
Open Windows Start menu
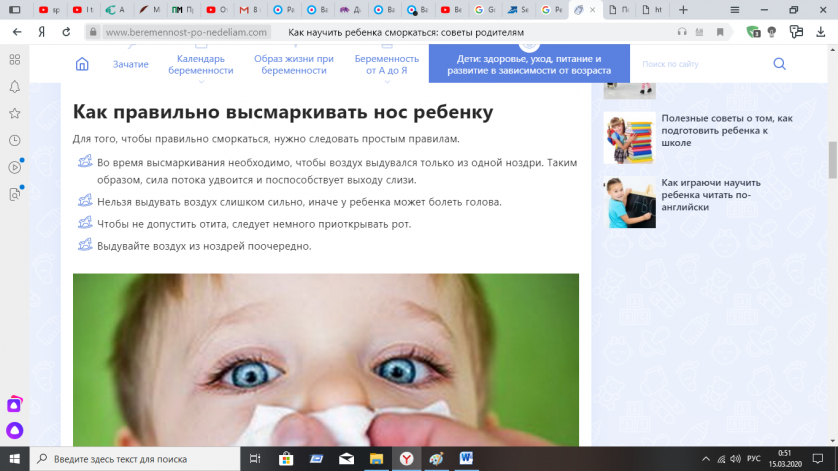point(14,459)
